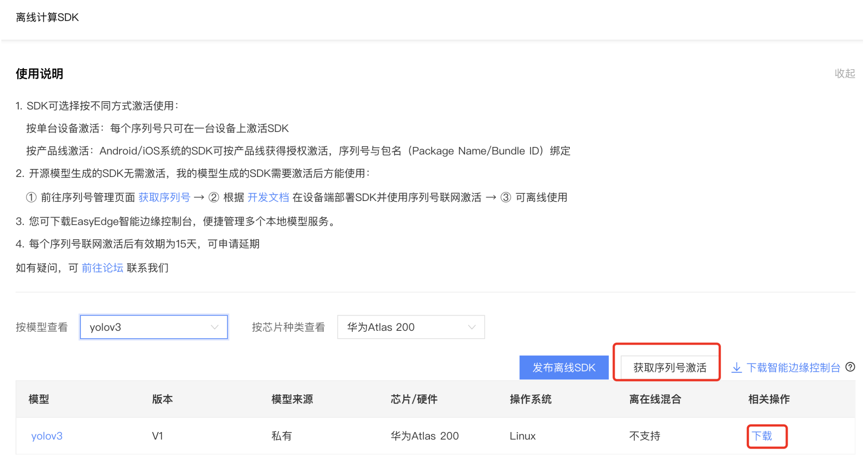This screenshot has width=868, height=468.
Task: Click the download arrow icon beside 下载智能边缘控制台
Action: pos(736,368)
